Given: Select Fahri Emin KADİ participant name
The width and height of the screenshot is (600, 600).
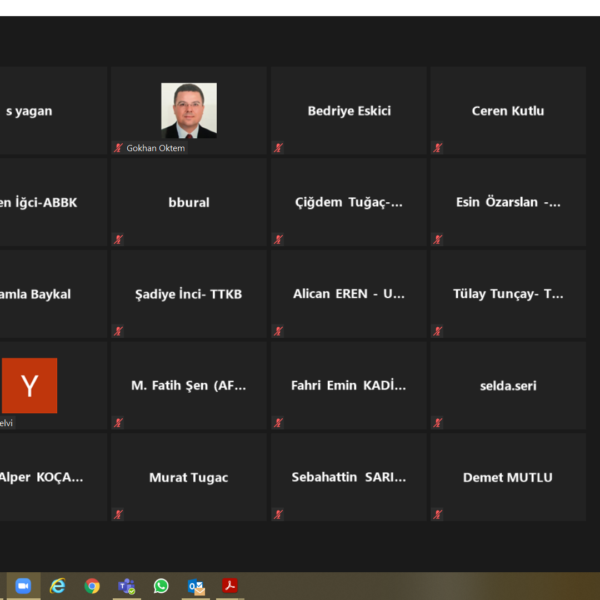Looking at the screenshot, I should click(x=349, y=385).
